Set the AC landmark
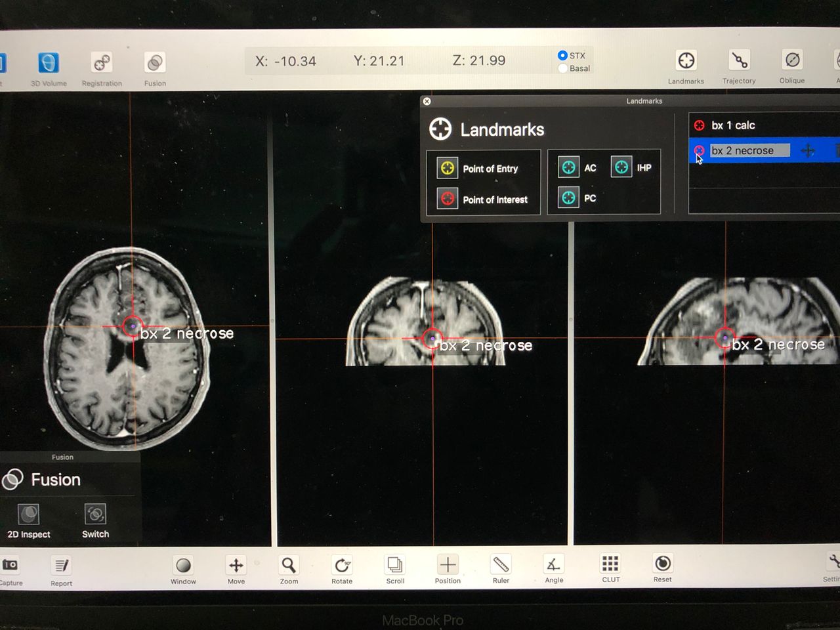The image size is (840, 630). [x=569, y=167]
